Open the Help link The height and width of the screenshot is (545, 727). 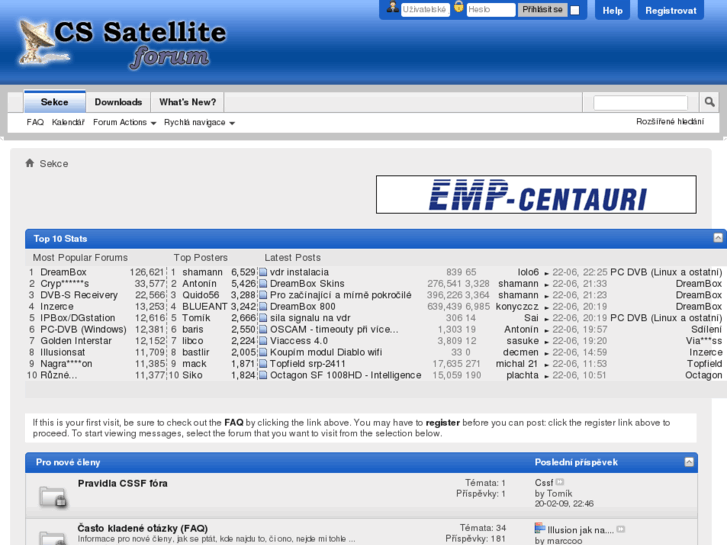(x=612, y=10)
